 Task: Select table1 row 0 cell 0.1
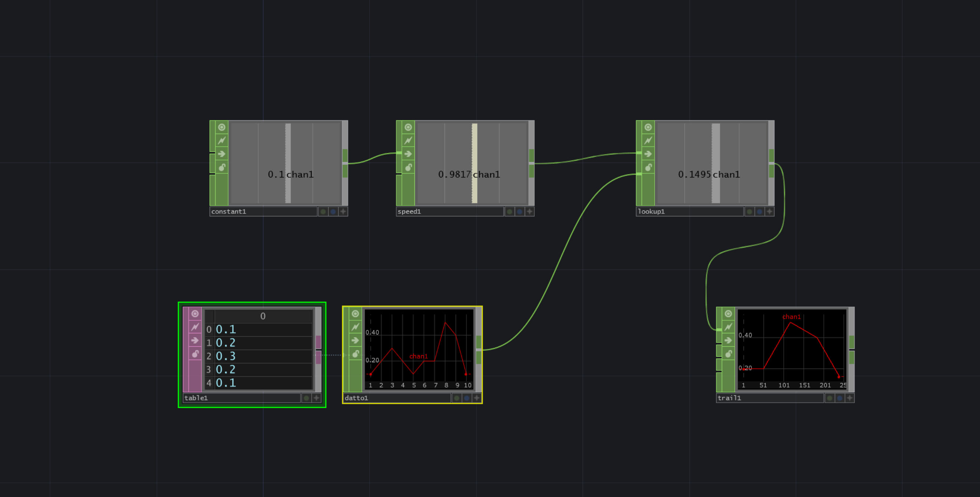[263, 330]
